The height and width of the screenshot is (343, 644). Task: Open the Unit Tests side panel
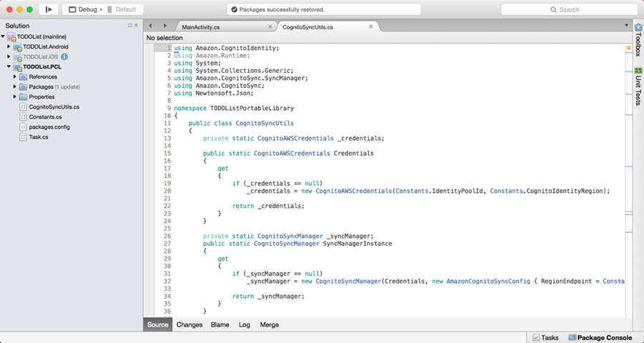pos(638,87)
